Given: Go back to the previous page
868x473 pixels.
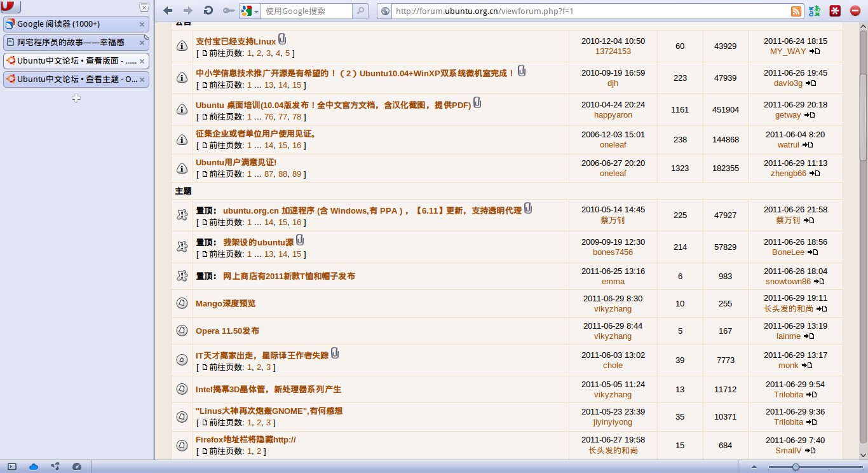Looking at the screenshot, I should pyautogui.click(x=168, y=11).
